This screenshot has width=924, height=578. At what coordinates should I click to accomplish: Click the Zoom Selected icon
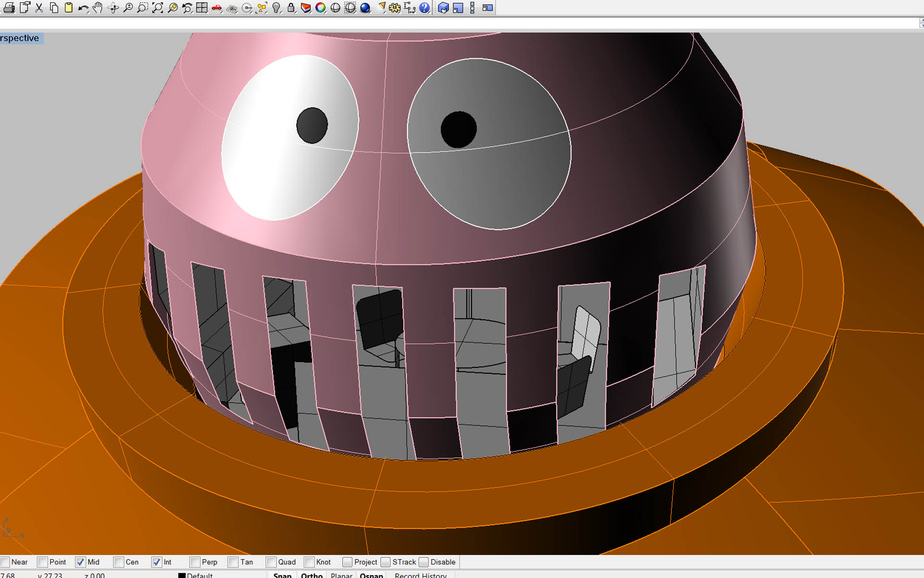[172, 8]
